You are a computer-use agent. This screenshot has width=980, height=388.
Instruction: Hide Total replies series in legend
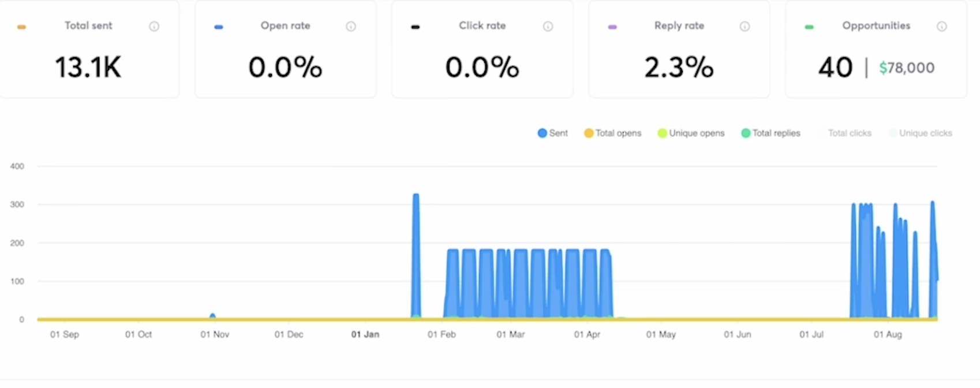coord(770,133)
